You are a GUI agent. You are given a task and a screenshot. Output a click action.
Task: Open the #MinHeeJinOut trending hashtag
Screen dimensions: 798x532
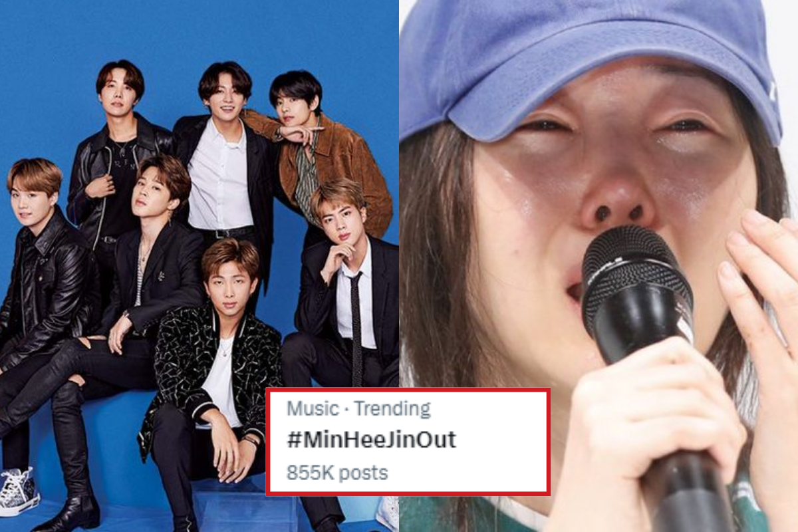371,440
